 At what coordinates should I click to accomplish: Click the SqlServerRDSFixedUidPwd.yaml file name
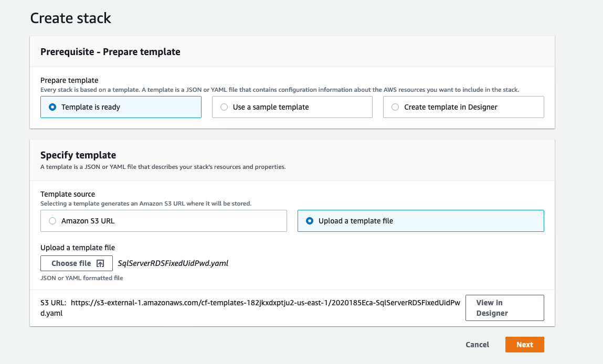[x=174, y=263]
